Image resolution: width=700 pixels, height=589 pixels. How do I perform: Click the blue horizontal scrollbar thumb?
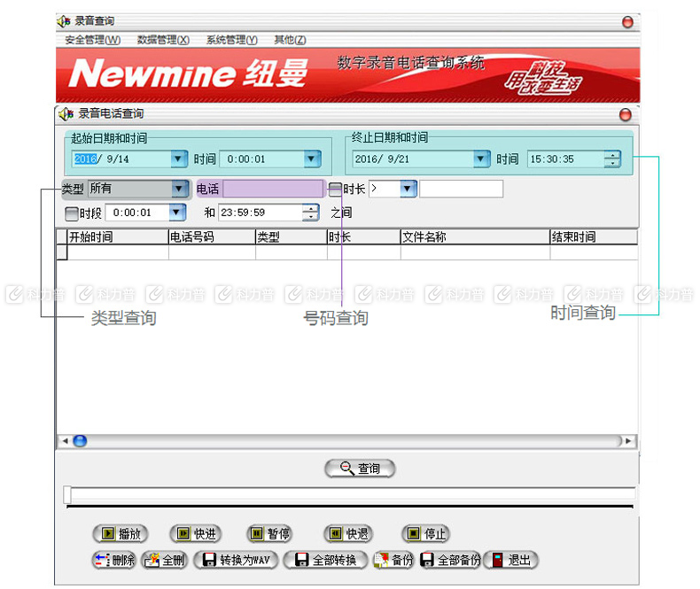tap(80, 441)
